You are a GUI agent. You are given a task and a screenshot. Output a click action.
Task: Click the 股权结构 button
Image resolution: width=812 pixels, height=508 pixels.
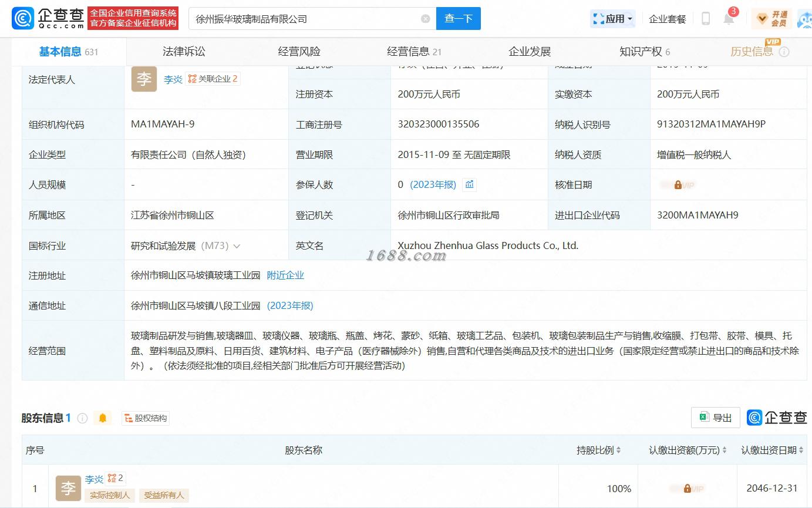146,418
